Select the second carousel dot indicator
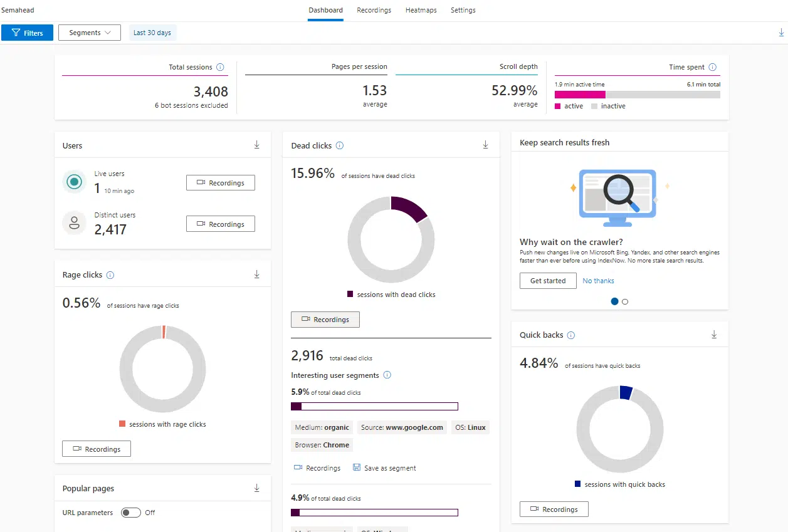 [625, 301]
